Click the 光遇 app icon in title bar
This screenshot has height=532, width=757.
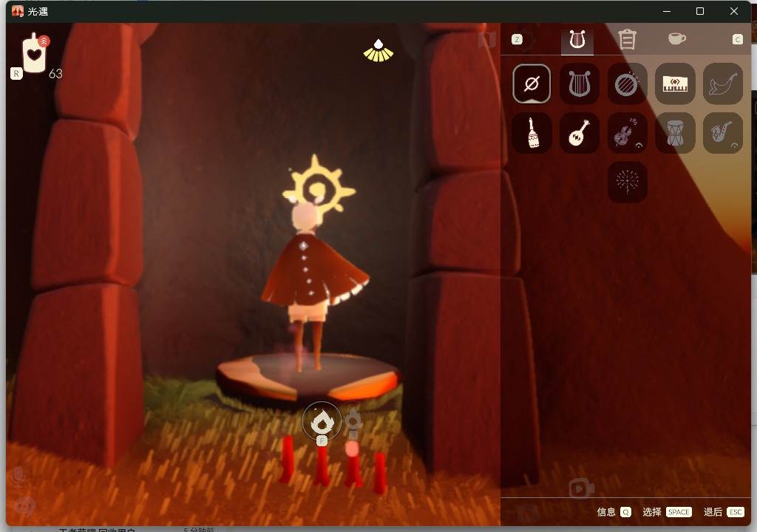[x=18, y=11]
